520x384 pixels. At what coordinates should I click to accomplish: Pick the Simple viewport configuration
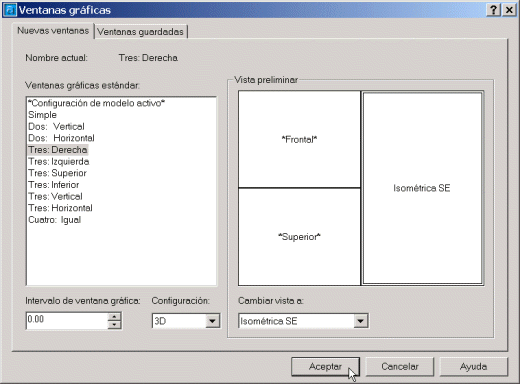[x=42, y=115]
